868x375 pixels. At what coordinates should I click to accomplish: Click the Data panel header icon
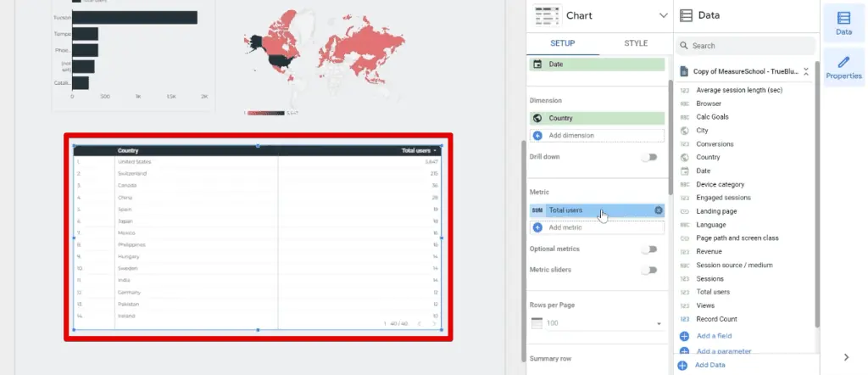click(x=686, y=15)
